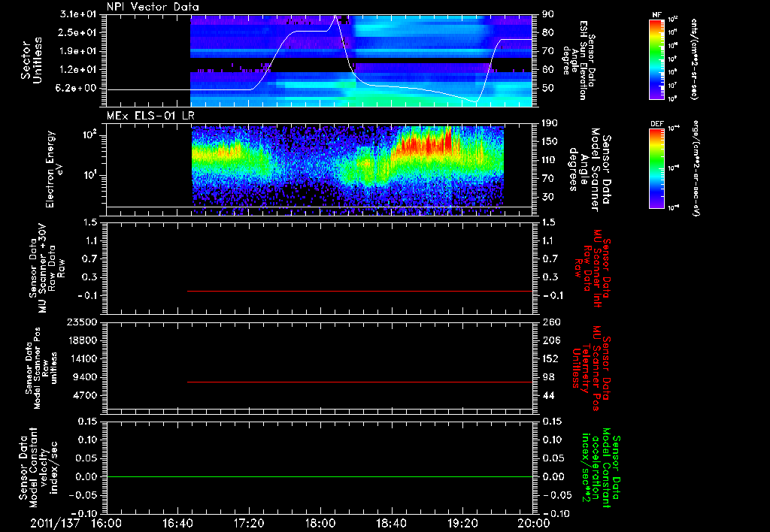The image size is (770, 532).
Task: Click the 150 scanner angle tick label
Action: coord(550,142)
